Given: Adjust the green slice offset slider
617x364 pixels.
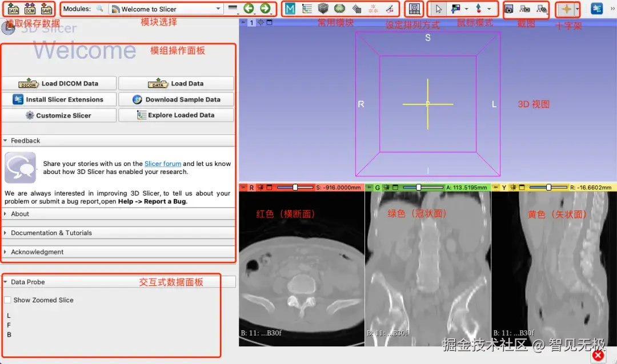Looking at the screenshot, I should (423, 188).
